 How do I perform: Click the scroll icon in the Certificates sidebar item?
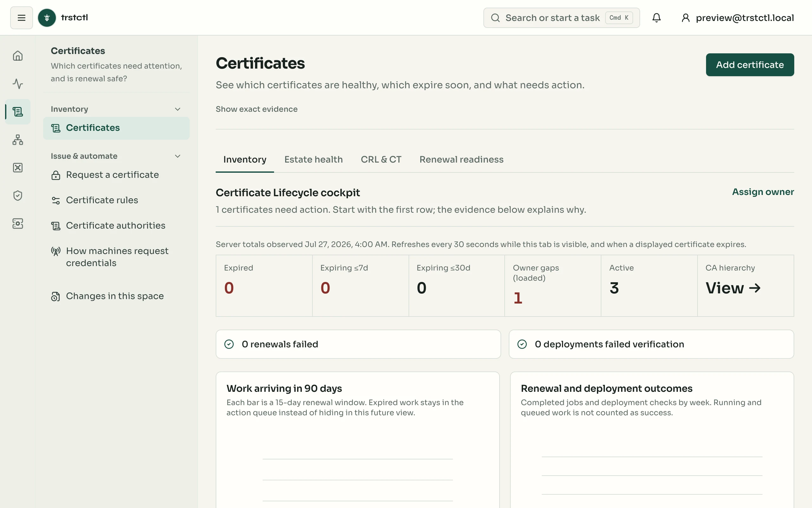pyautogui.click(x=56, y=128)
